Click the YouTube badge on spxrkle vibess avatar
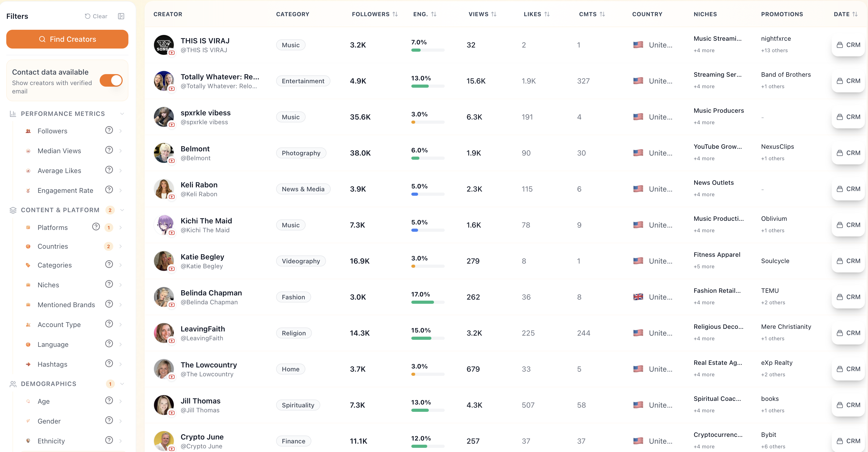 click(x=172, y=125)
